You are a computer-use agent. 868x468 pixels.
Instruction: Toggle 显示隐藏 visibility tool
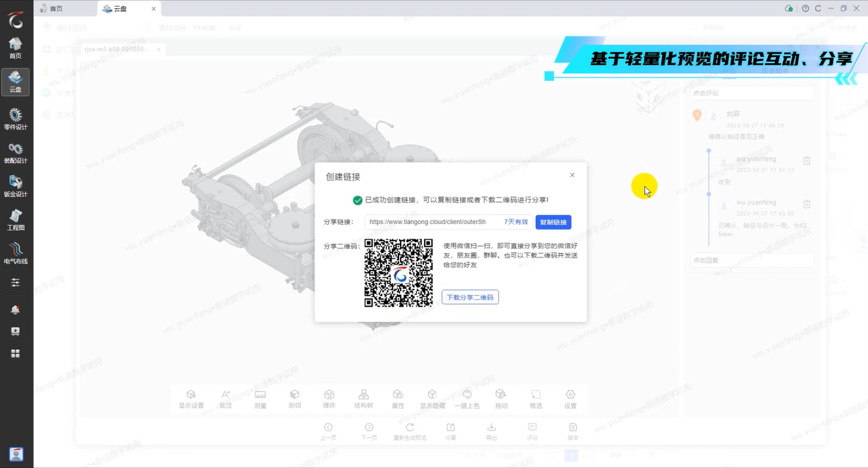(x=433, y=399)
